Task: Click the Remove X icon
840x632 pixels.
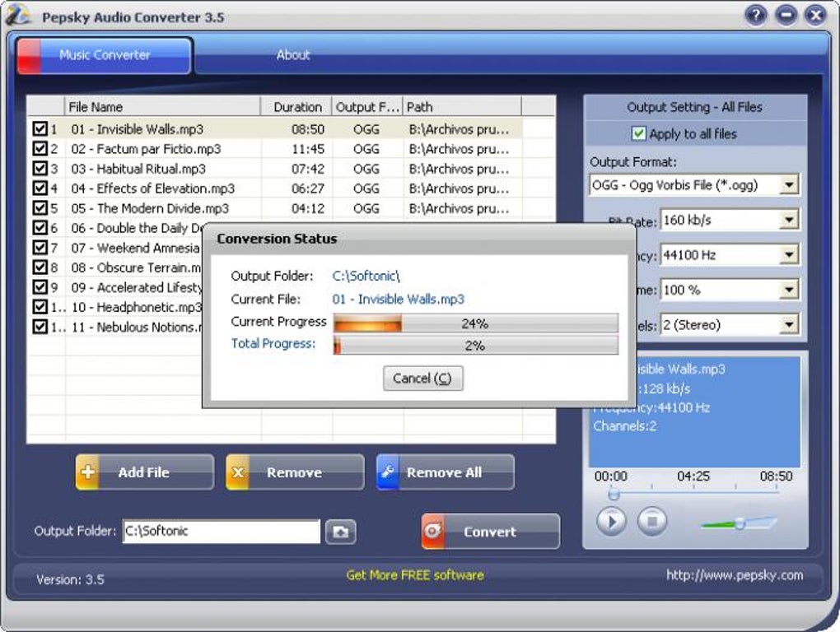Action: tap(237, 472)
